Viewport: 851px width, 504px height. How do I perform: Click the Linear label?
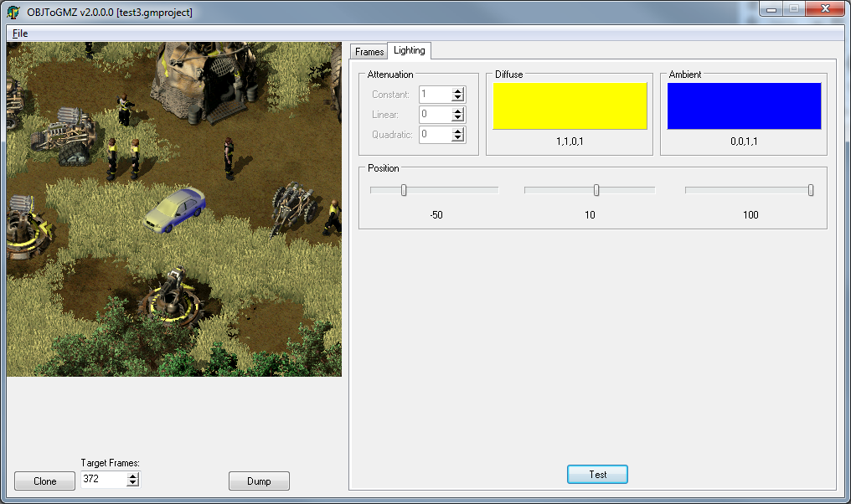385,115
